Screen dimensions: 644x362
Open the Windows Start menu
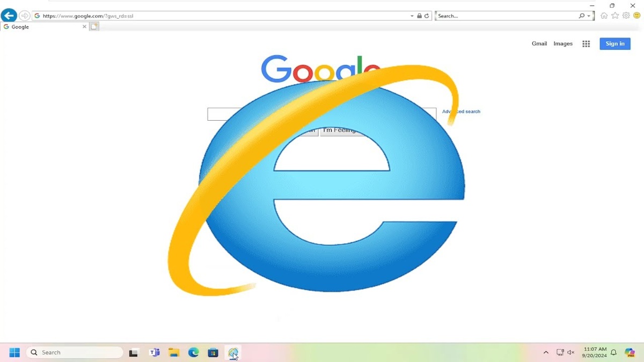pyautogui.click(x=14, y=352)
